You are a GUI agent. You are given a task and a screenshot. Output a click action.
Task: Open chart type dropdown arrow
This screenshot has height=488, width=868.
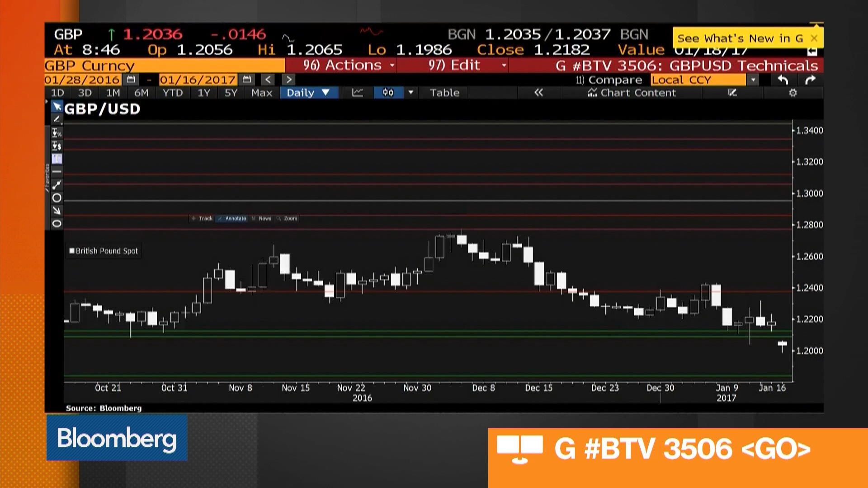(411, 93)
